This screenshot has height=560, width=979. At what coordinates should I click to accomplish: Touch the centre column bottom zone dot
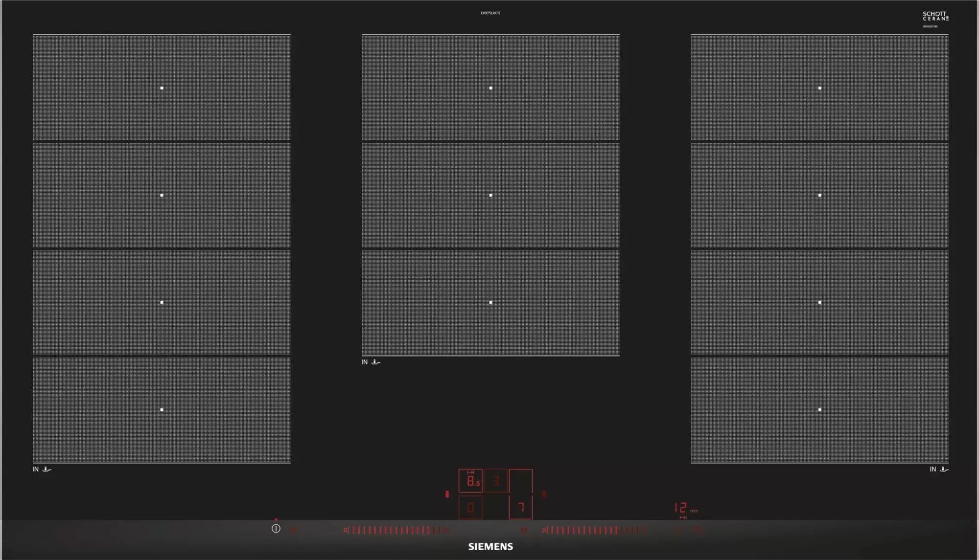point(491,303)
